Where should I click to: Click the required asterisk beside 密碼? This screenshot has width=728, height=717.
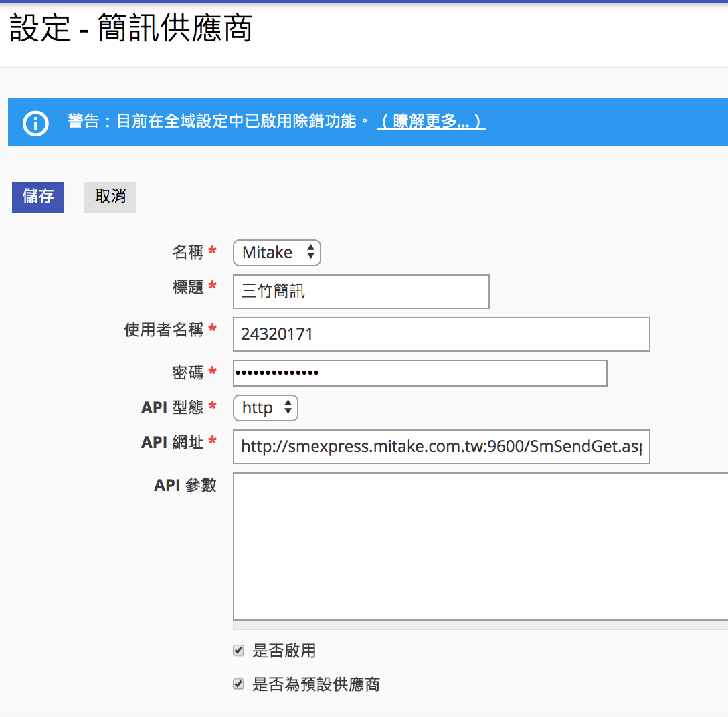coord(213,370)
